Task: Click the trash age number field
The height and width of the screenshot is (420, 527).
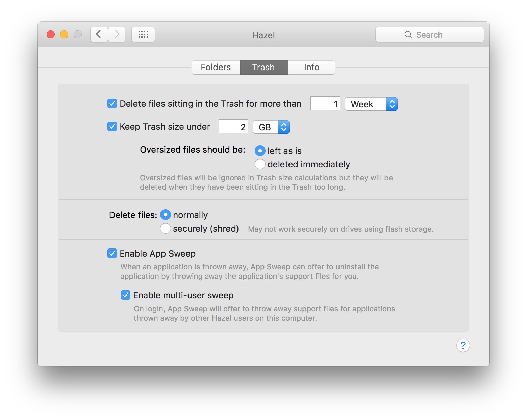Action: 325,104
